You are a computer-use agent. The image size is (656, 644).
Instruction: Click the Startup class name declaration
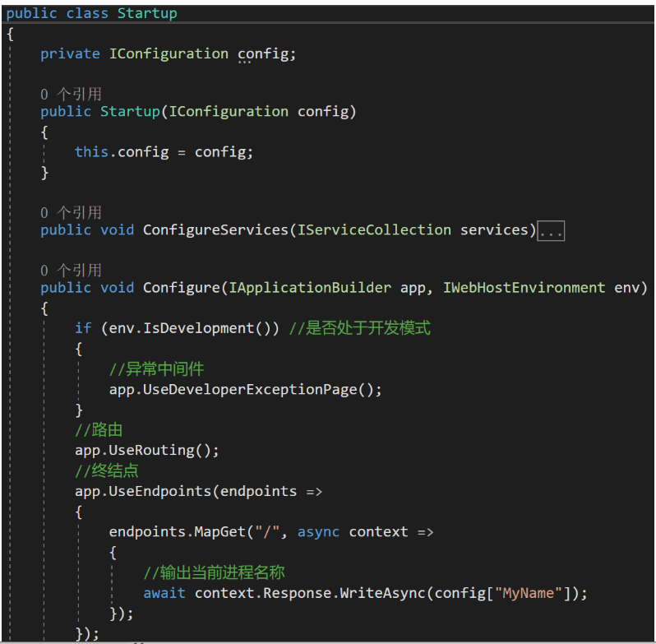tap(147, 13)
